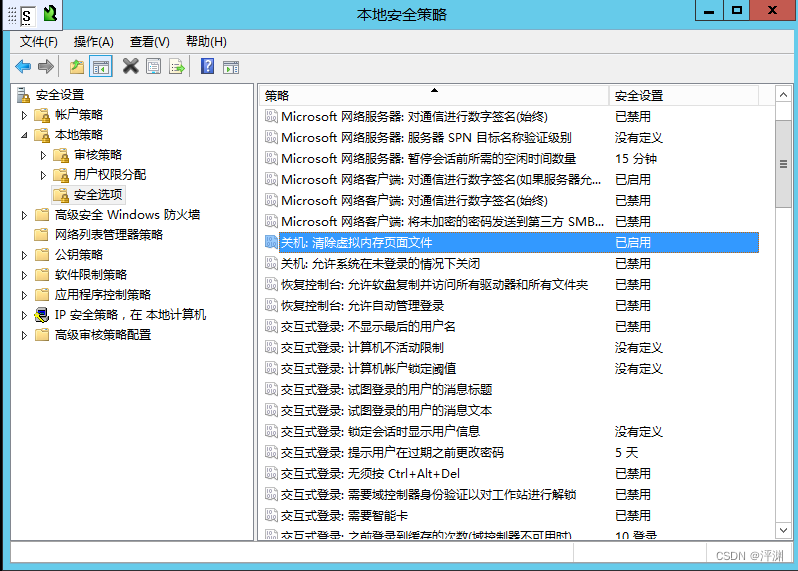Click the Show/Hide action pane icon
Image resolution: width=798 pixels, height=571 pixels.
231,67
